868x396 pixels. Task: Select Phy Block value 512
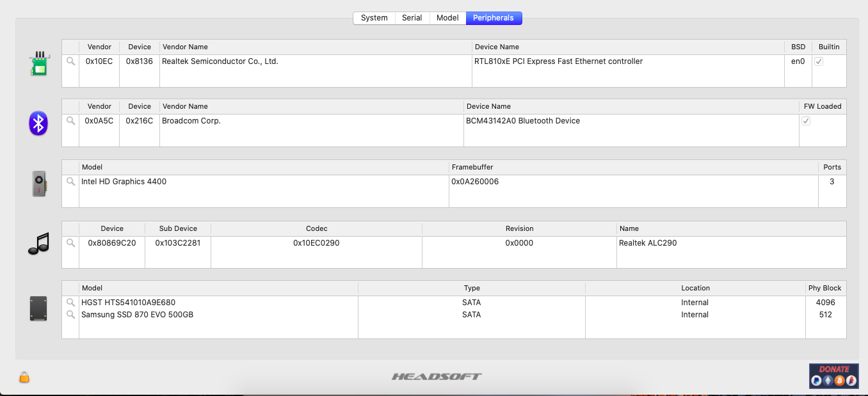826,315
